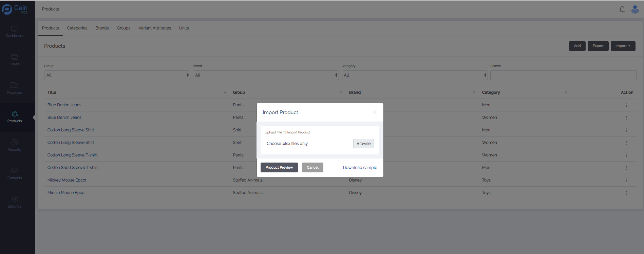The height and width of the screenshot is (254, 644).
Task: Click Browse to choose an xlsx file
Action: [x=363, y=144]
